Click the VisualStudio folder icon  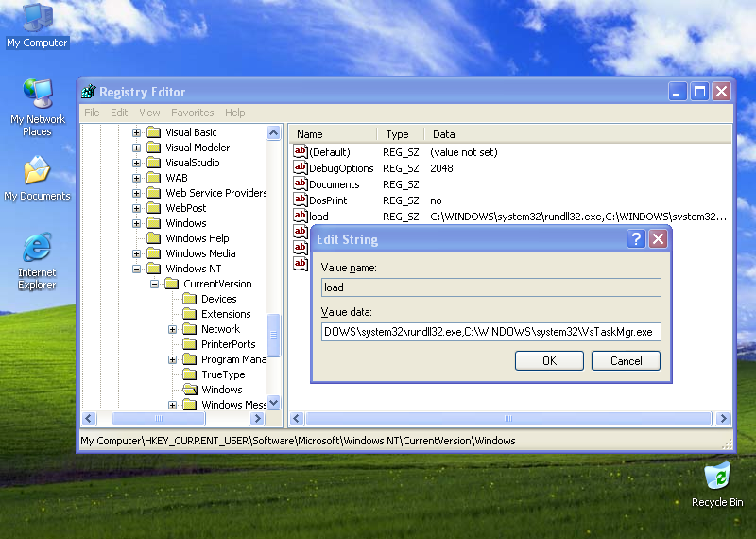tap(154, 162)
